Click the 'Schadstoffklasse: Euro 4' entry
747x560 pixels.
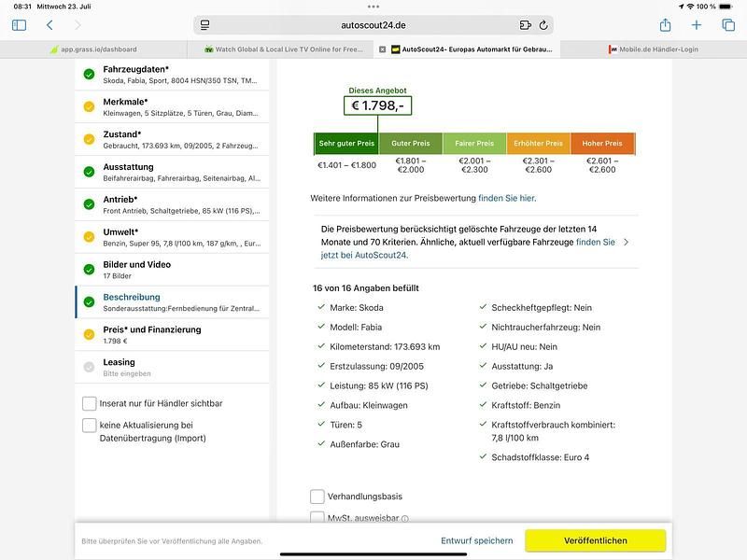click(x=541, y=457)
